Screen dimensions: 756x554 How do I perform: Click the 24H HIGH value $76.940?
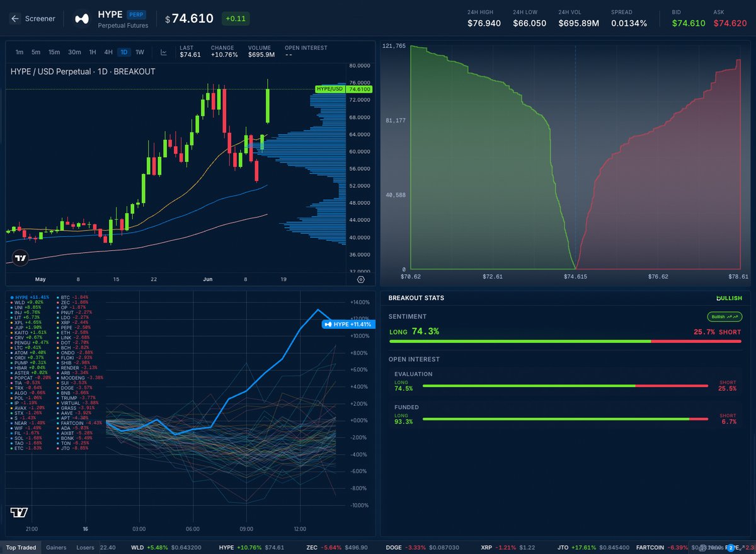point(484,23)
